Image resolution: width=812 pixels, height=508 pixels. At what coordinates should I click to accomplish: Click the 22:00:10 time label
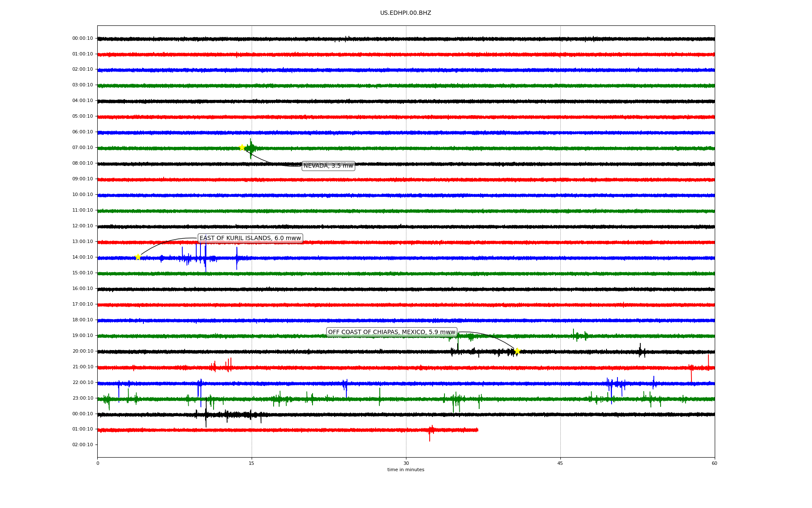[x=82, y=383]
